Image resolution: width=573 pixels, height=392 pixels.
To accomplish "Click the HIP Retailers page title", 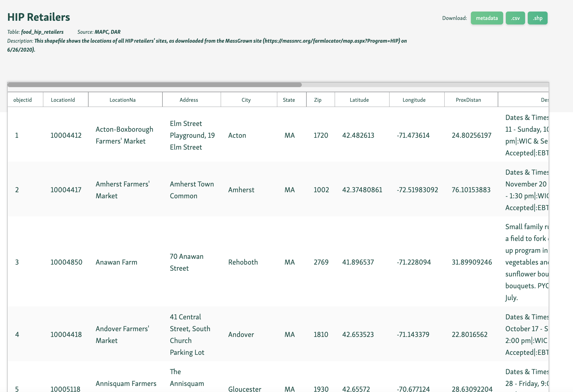I will click(38, 17).
